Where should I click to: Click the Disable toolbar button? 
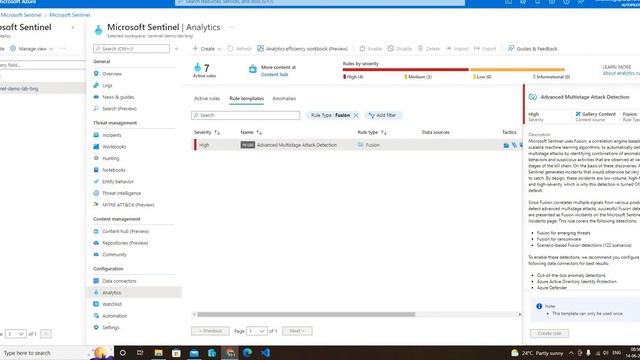point(400,49)
